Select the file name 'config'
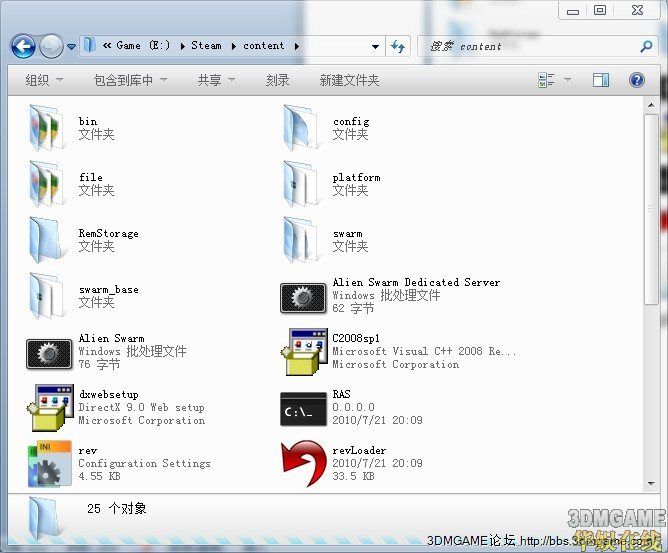 [x=351, y=122]
